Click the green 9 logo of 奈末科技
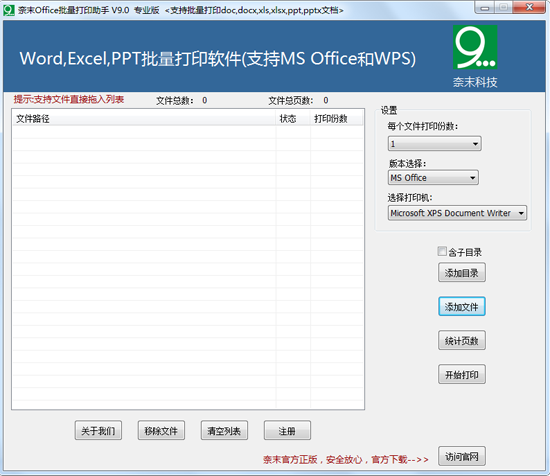The width and height of the screenshot is (550, 476). pyautogui.click(x=475, y=47)
